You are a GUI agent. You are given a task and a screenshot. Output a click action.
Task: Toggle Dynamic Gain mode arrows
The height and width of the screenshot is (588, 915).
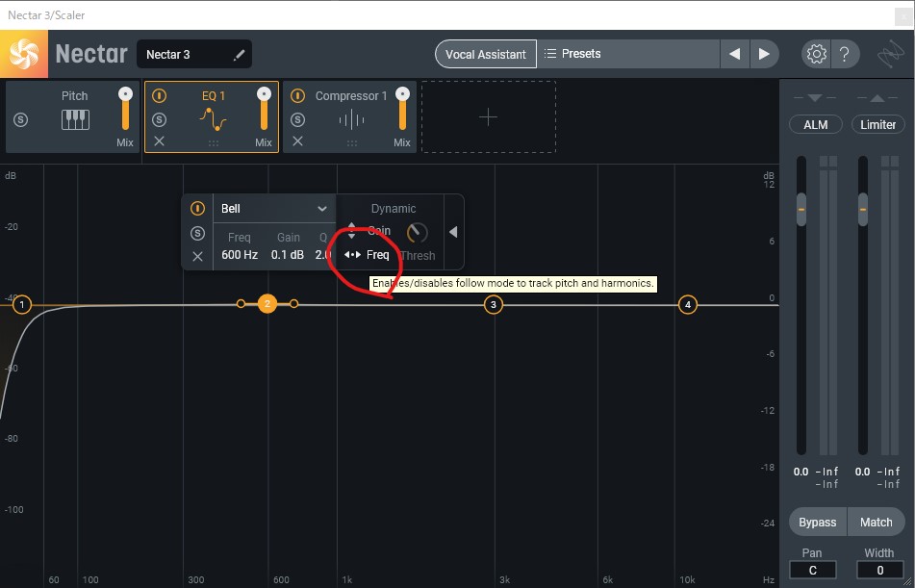coord(351,231)
